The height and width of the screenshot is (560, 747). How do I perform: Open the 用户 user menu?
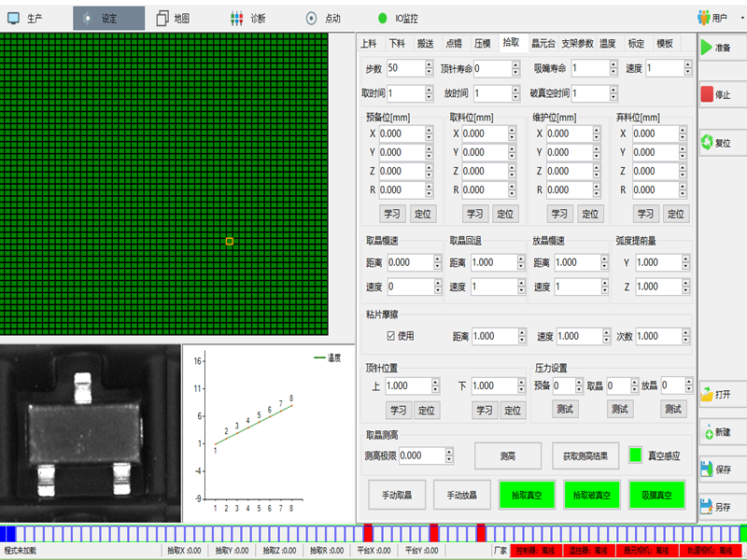[x=713, y=18]
